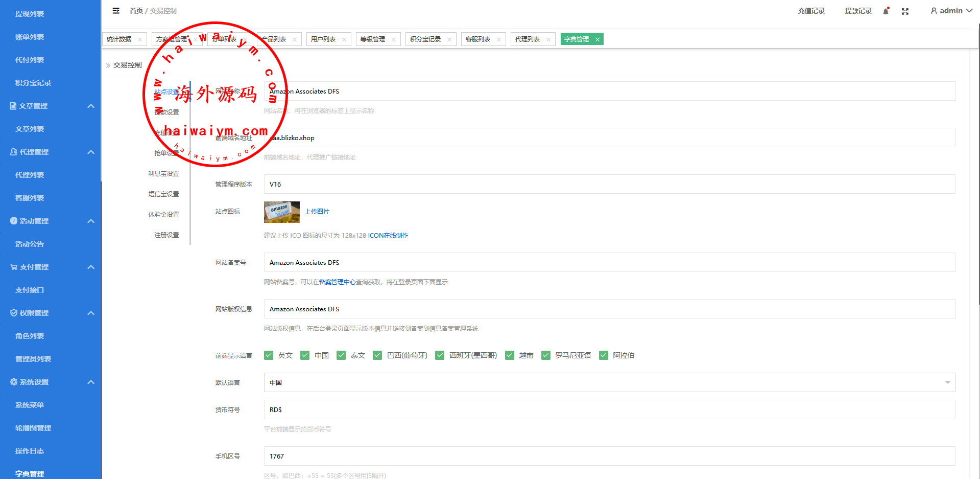Image resolution: width=980 pixels, height=479 pixels.
Task: Open the admin user dropdown menu
Action: coord(951,11)
